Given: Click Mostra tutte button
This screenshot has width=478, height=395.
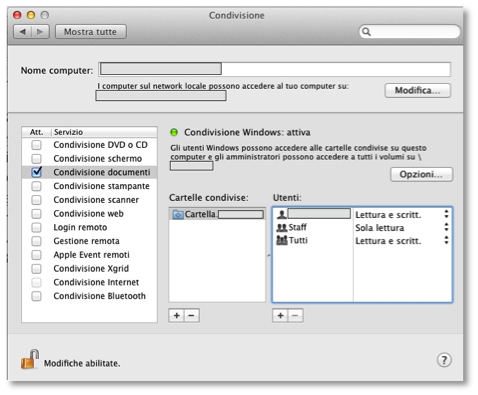Looking at the screenshot, I should click(90, 32).
